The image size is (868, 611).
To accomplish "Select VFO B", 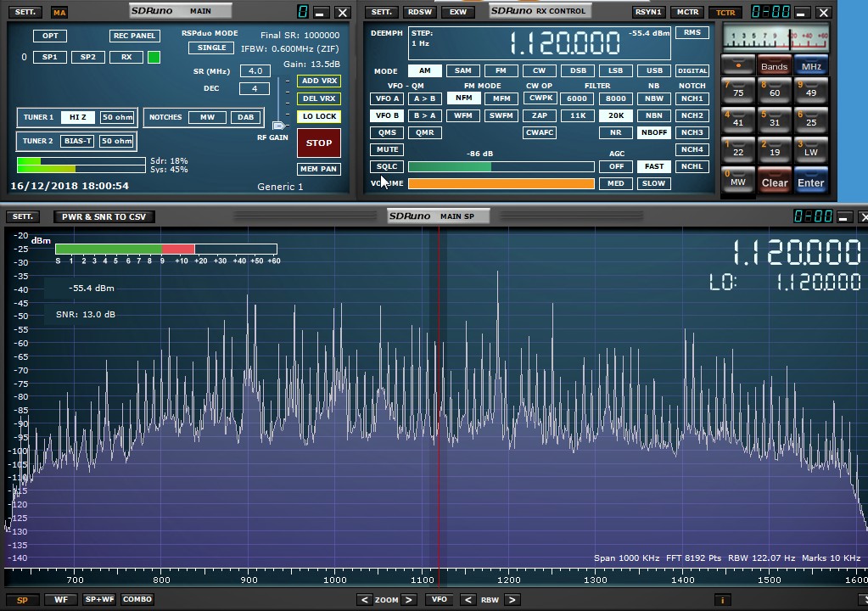I will [387, 115].
